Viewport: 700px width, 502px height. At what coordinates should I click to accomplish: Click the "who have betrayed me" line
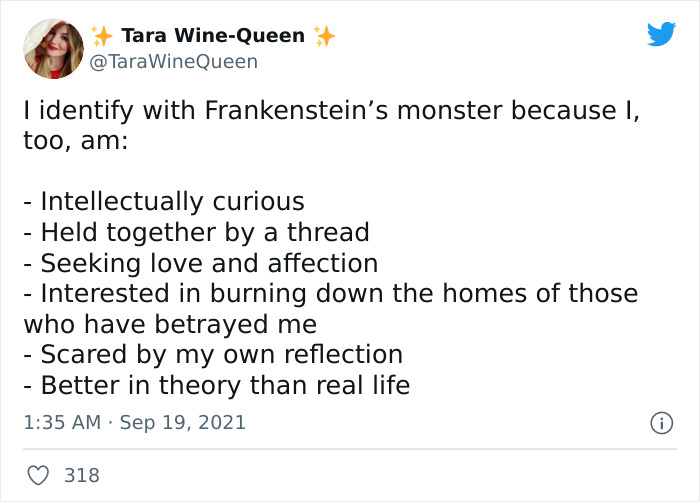point(170,324)
